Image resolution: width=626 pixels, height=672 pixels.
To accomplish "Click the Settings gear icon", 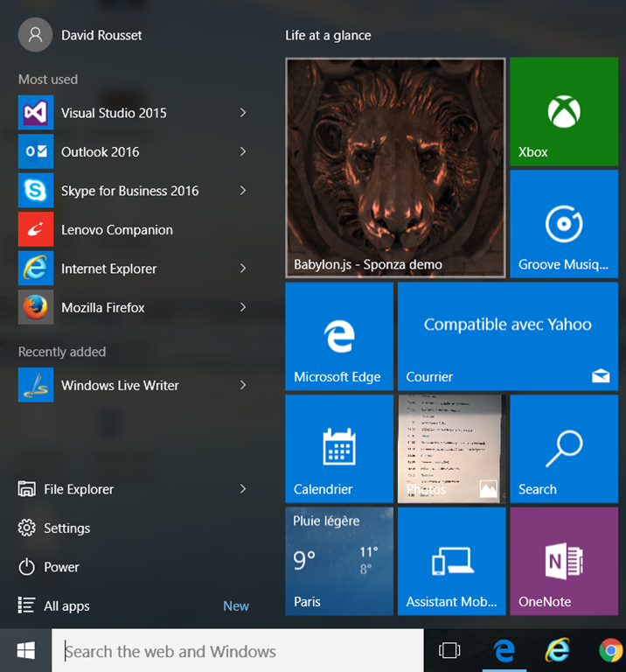I will click(x=26, y=528).
